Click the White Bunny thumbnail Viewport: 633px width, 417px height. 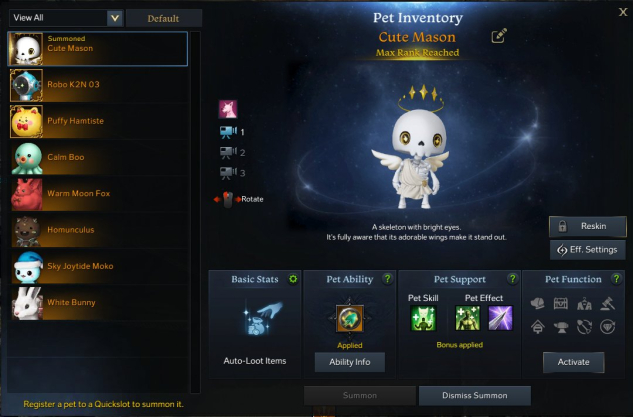[x=27, y=303]
